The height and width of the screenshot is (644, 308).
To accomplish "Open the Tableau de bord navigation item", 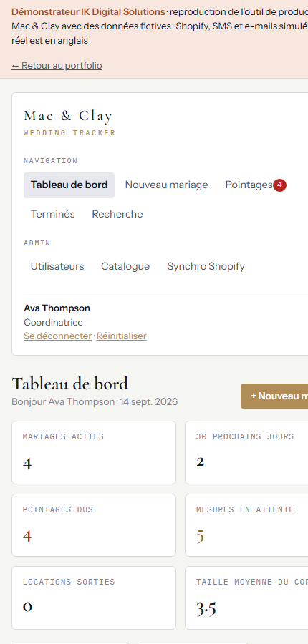I will click(x=69, y=185).
